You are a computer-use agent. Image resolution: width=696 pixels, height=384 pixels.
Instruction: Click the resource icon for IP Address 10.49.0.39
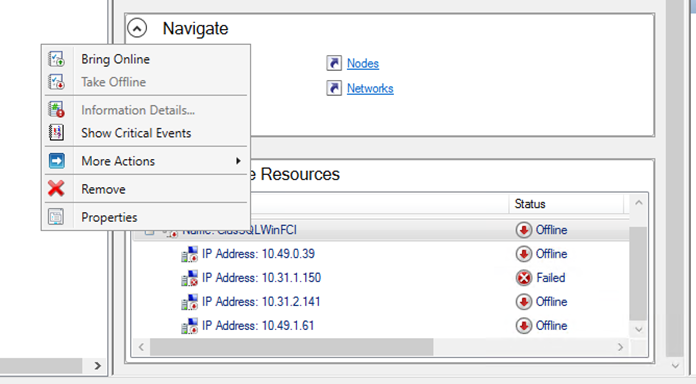click(190, 254)
